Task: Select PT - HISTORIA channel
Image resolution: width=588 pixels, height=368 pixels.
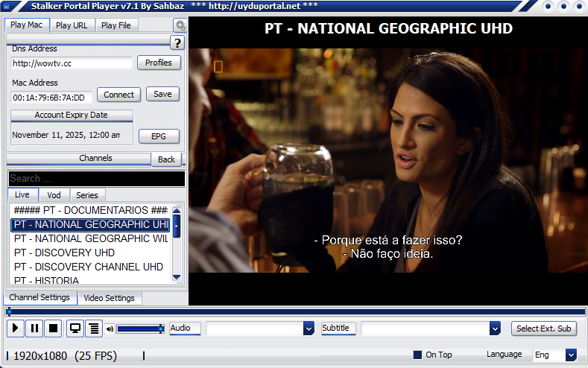Action: [x=91, y=280]
